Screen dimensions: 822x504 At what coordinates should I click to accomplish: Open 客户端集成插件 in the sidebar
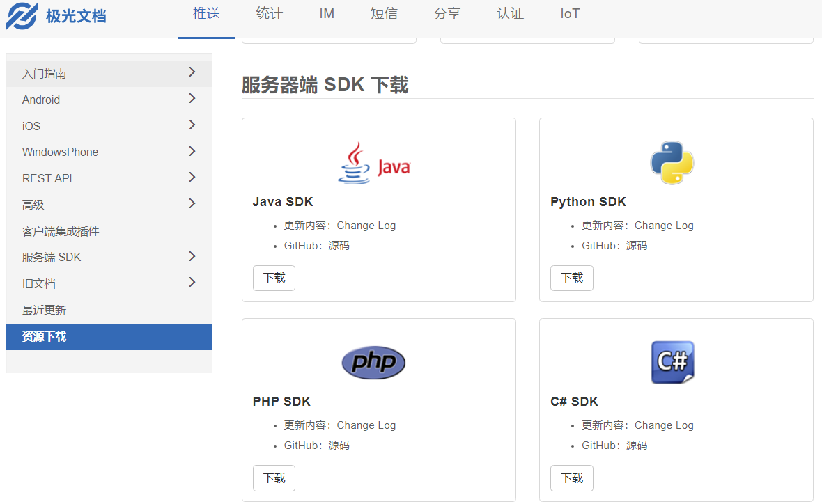click(109, 231)
